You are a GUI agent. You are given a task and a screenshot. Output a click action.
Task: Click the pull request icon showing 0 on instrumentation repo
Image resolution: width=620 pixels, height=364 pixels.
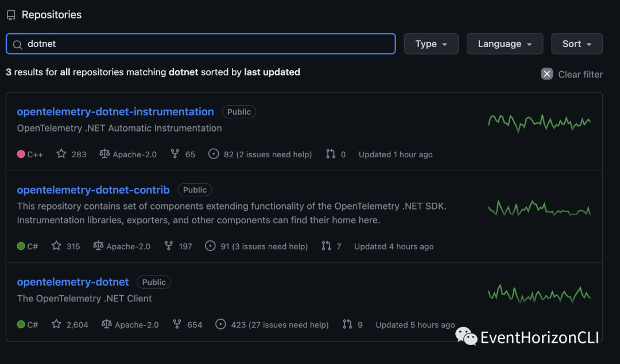coord(331,154)
